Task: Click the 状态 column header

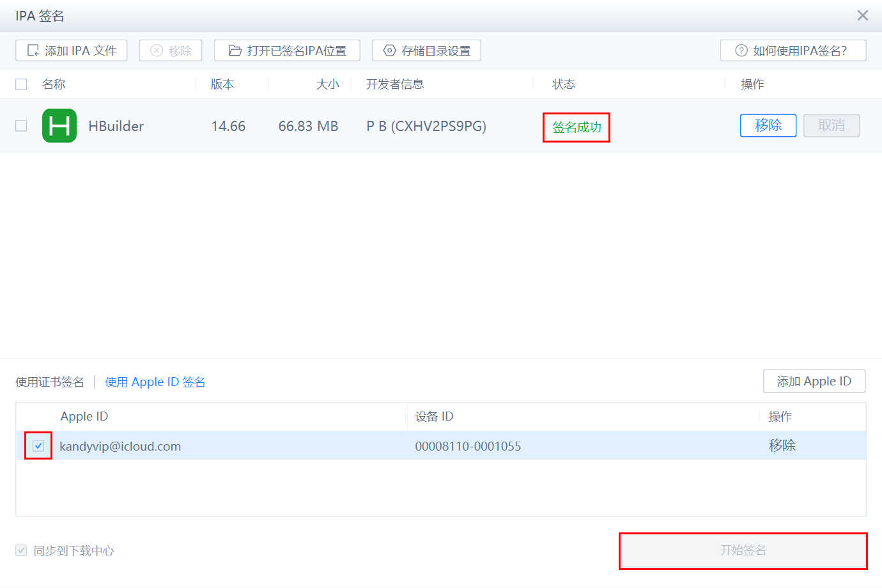Action: [564, 84]
